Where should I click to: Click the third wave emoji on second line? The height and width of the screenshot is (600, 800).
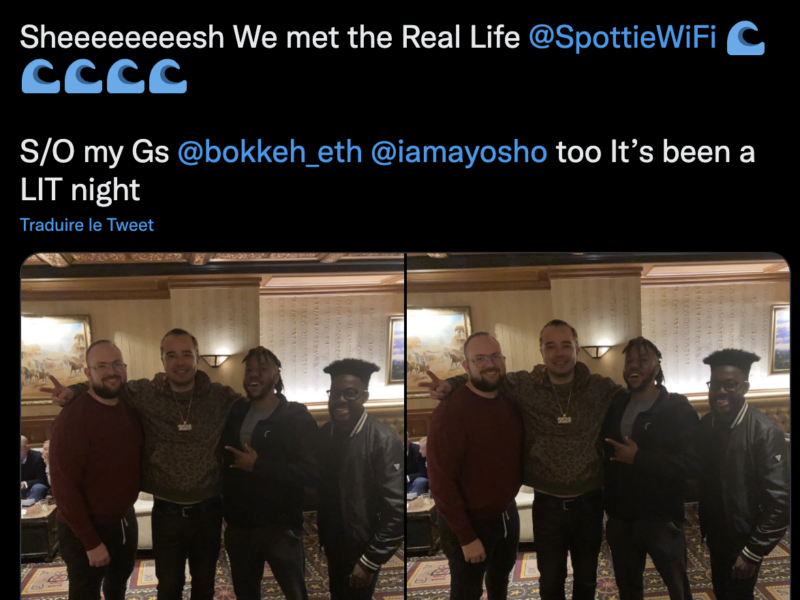[x=126, y=76]
